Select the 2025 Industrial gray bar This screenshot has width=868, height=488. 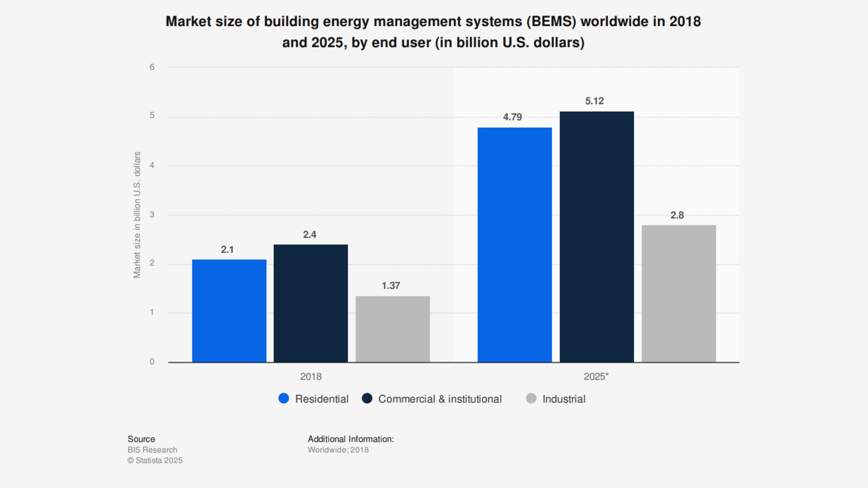(678, 294)
